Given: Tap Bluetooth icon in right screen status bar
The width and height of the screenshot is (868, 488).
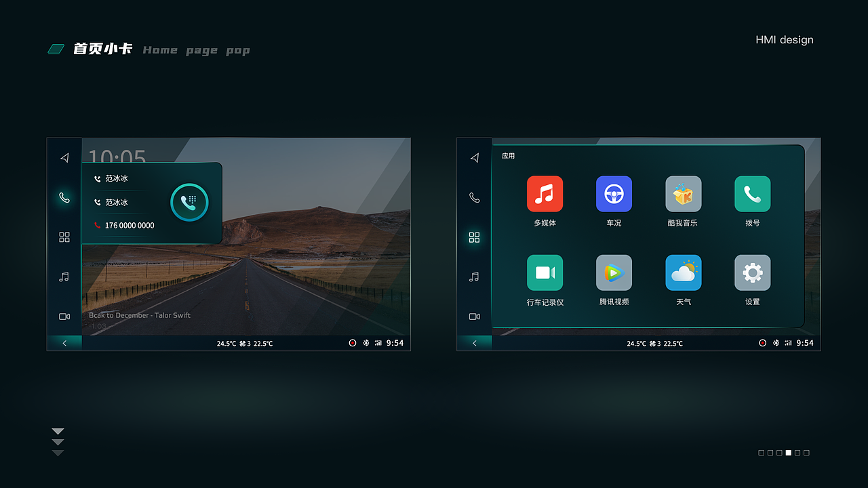Looking at the screenshot, I should coord(776,343).
